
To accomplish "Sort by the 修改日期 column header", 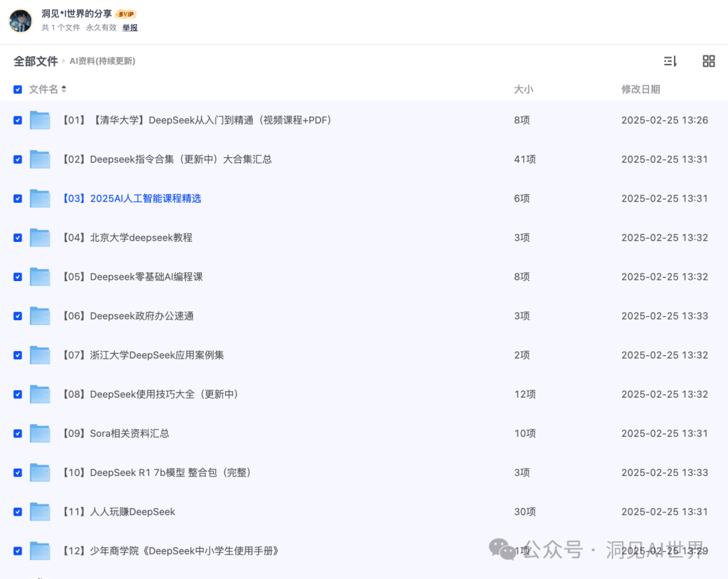I will coord(641,89).
